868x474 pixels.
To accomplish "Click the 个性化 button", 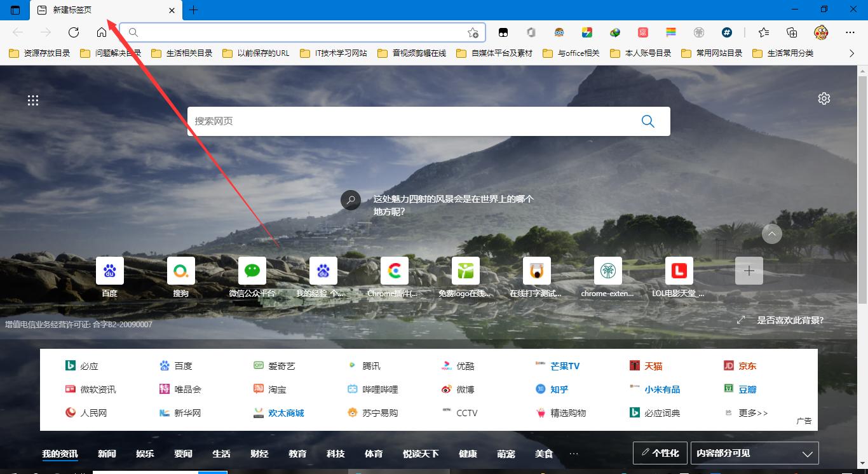I will [660, 452].
